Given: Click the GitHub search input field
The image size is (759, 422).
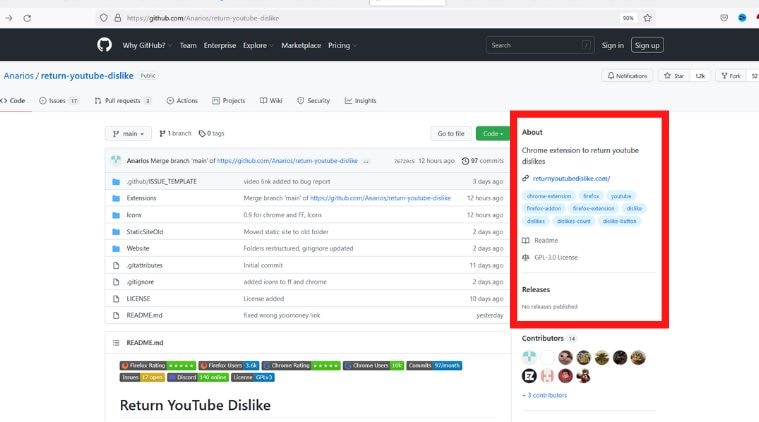Looking at the screenshot, I should [540, 45].
